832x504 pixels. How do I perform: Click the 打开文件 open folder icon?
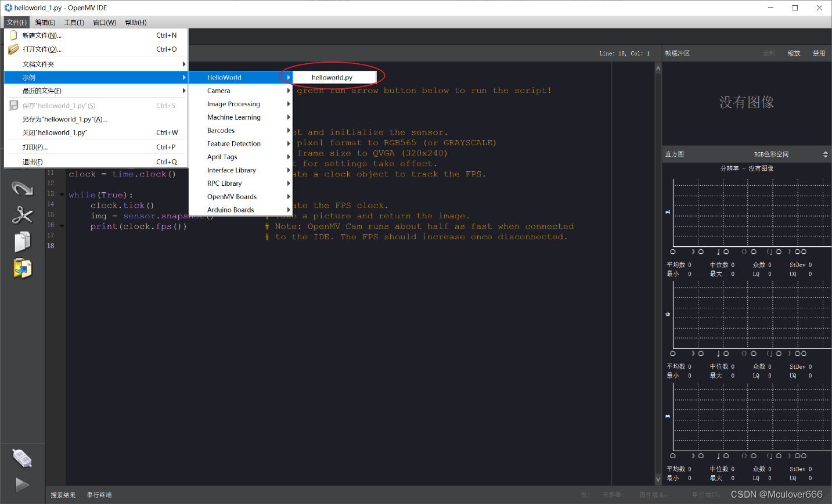pyautogui.click(x=13, y=49)
